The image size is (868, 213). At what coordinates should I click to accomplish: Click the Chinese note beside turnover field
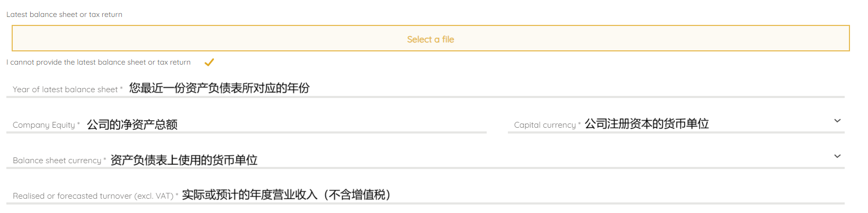point(286,195)
